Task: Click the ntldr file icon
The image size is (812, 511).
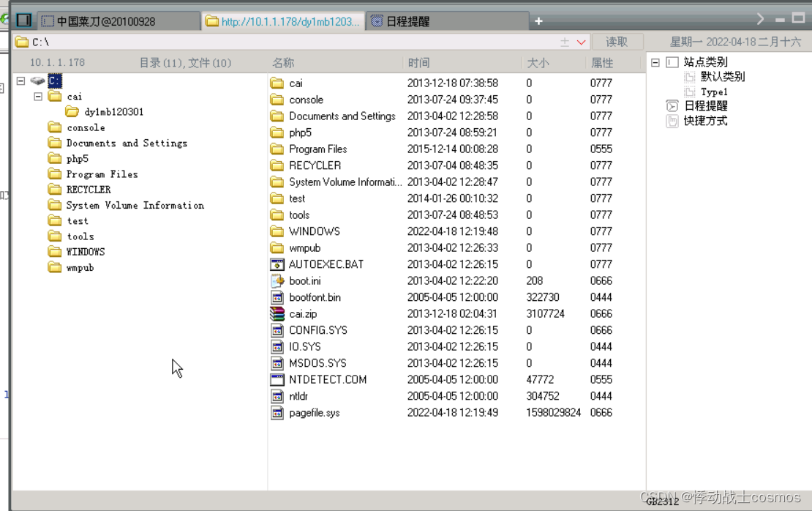Action: (277, 397)
